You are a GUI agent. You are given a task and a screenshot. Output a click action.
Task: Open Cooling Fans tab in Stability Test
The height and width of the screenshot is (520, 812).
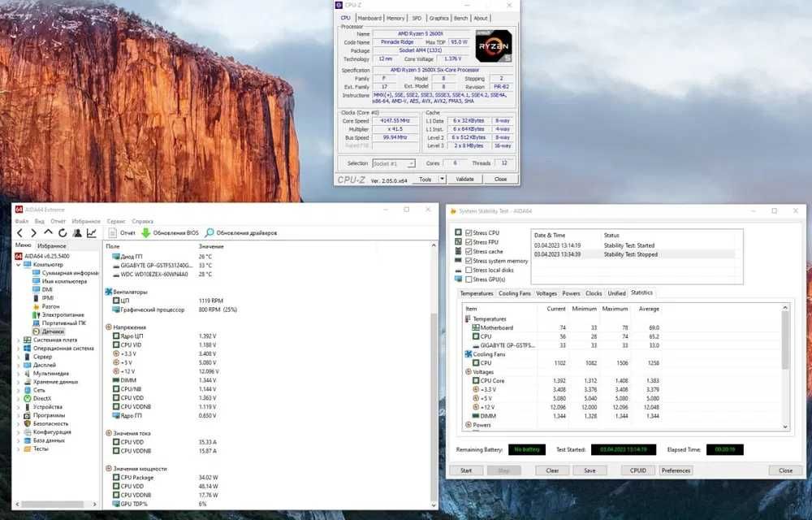514,293
